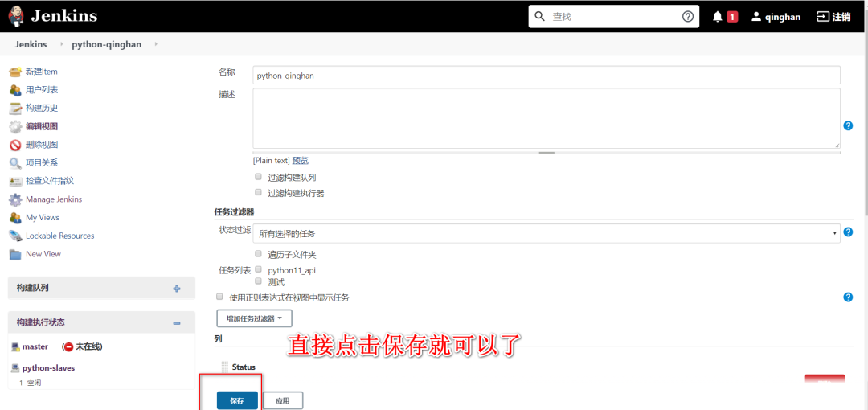Click the 检查文件指纹 icon
Viewport: 868px width, 410px height.
click(15, 181)
